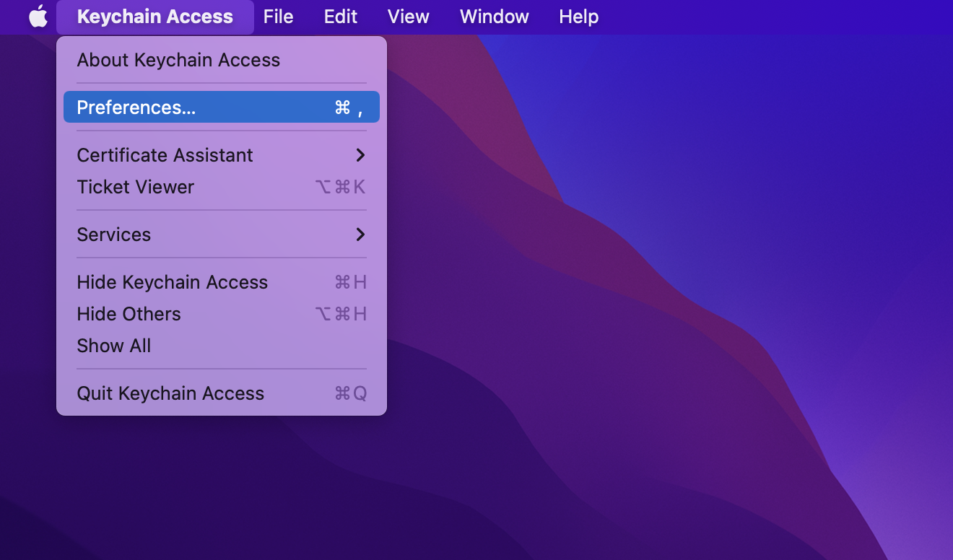This screenshot has height=560, width=953.
Task: Open the File menu
Action: [x=278, y=17]
